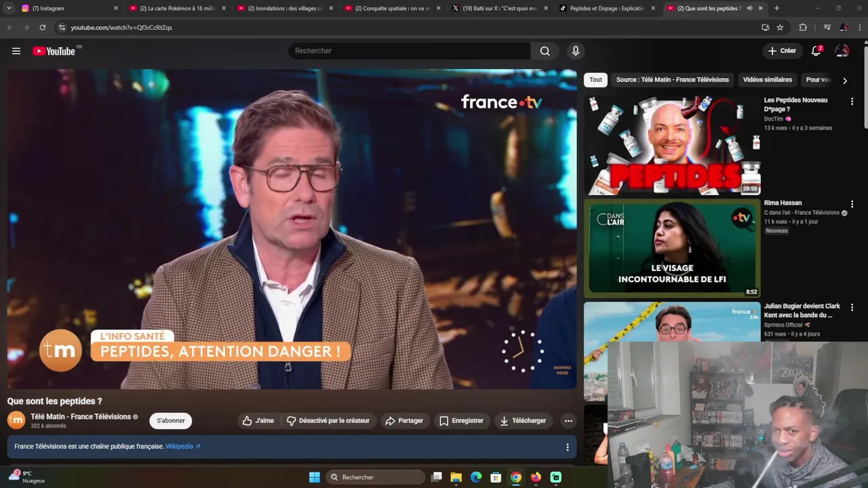The image size is (868, 488).
Task: Click the Créer button
Action: tap(782, 51)
